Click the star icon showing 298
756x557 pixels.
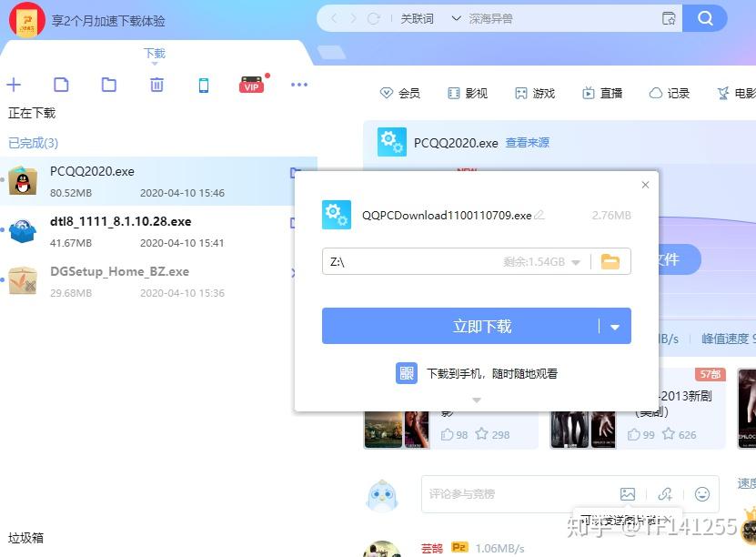click(481, 434)
